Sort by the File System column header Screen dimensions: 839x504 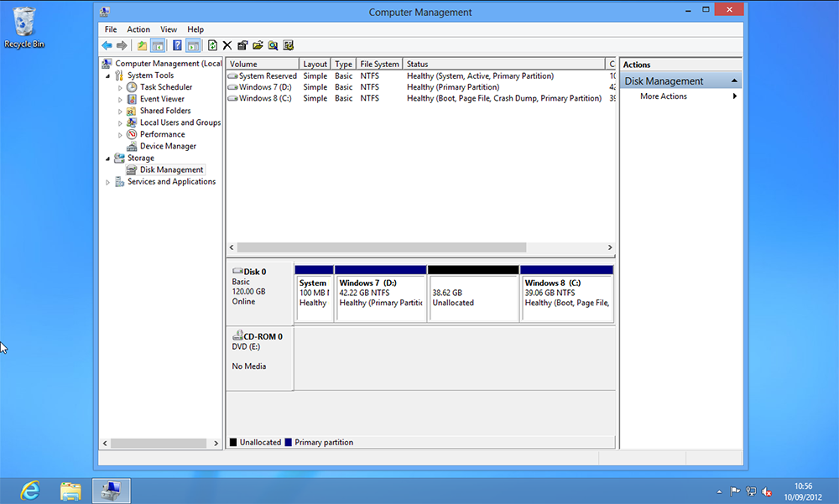(379, 65)
